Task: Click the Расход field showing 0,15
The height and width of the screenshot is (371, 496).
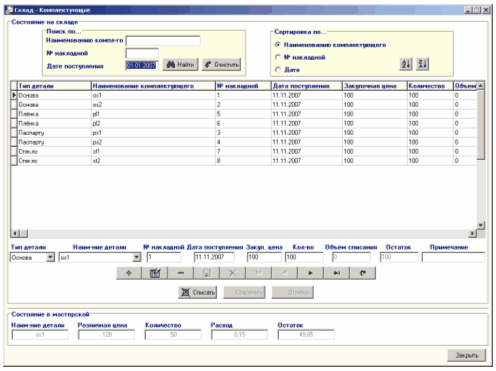Action: pyautogui.click(x=239, y=335)
